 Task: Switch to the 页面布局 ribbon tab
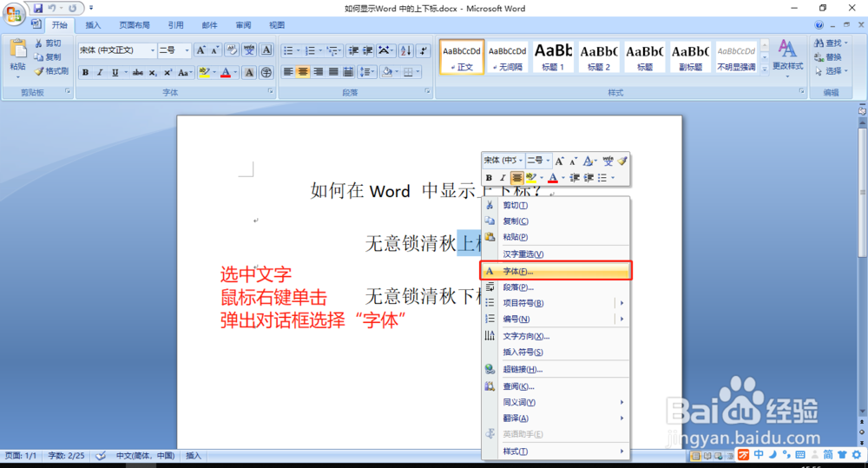pyautogui.click(x=135, y=25)
